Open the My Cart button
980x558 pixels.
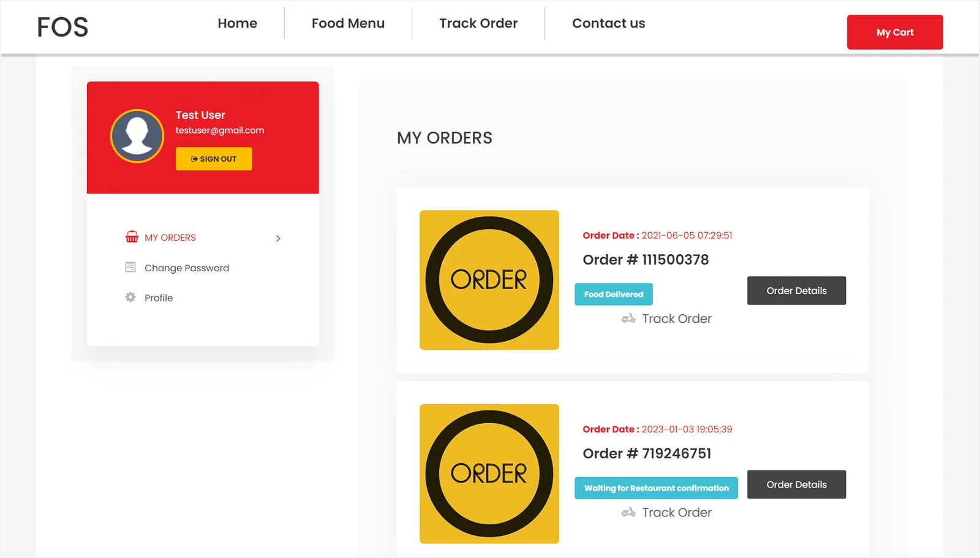(895, 32)
